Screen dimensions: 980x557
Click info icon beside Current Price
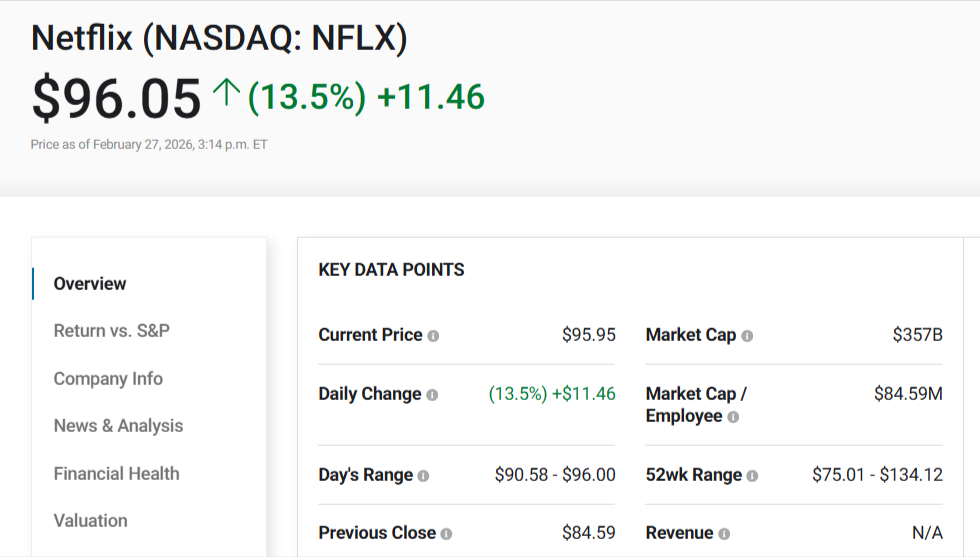[x=433, y=336]
